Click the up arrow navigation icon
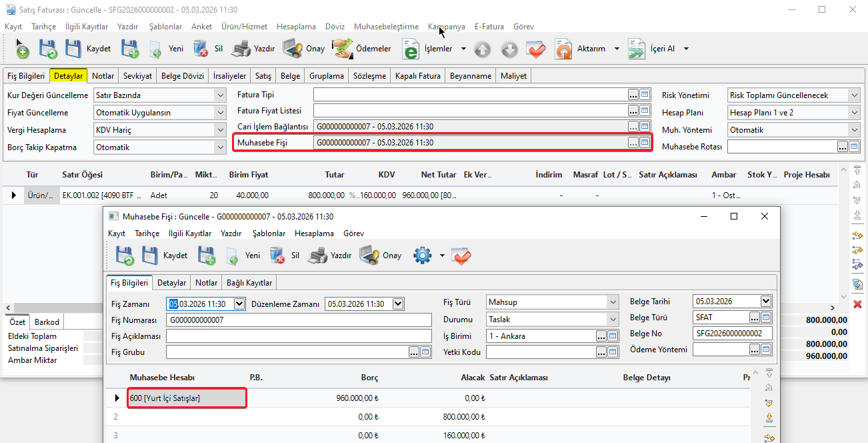868x443 pixels. (483, 49)
